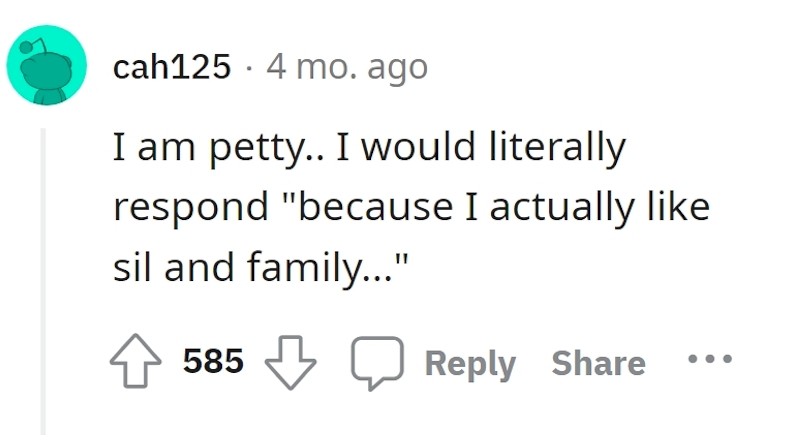Open the three-dot more options menu
This screenshot has height=435, width=800.
(x=710, y=359)
